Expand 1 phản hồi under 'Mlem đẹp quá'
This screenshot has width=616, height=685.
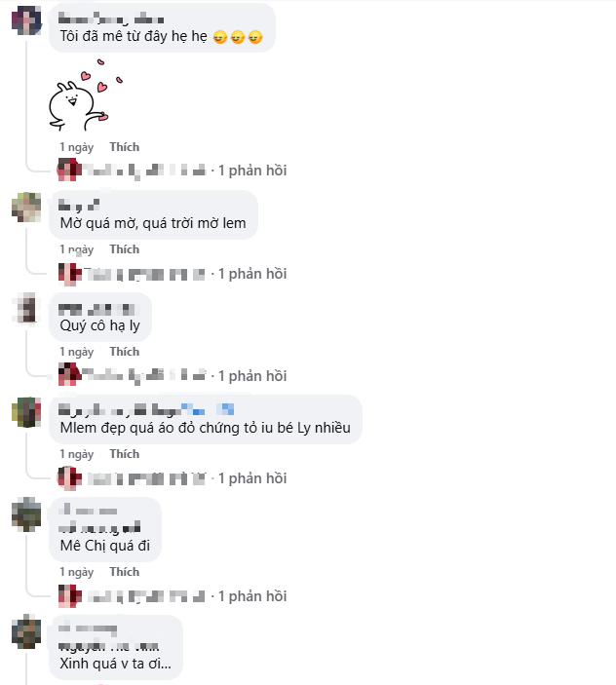[252, 478]
